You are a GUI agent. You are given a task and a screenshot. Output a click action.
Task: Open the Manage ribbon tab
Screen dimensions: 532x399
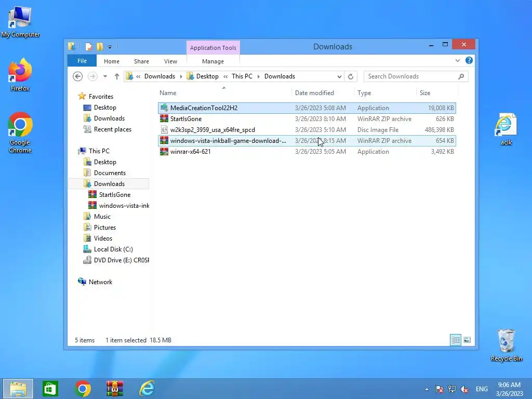pos(213,61)
